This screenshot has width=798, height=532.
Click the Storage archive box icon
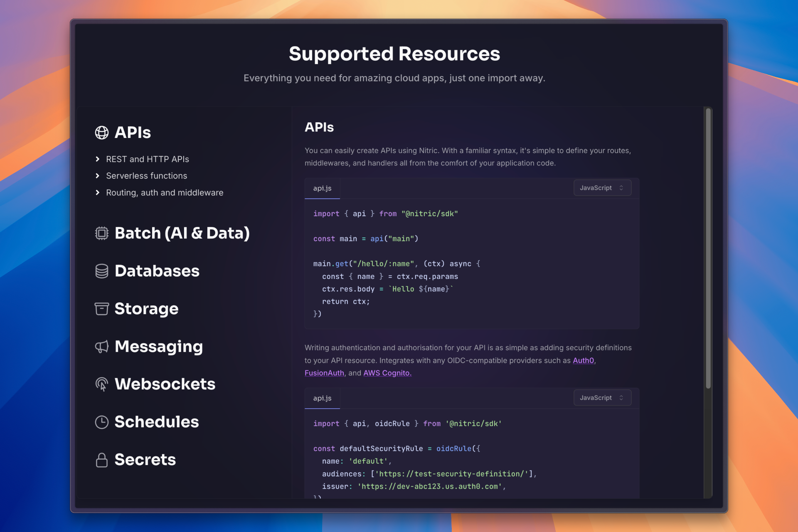coord(102,309)
